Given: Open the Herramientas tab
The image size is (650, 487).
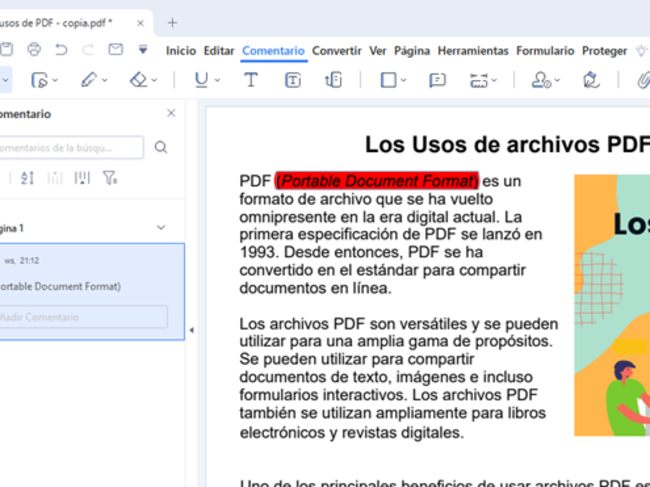Looking at the screenshot, I should coord(473,51).
